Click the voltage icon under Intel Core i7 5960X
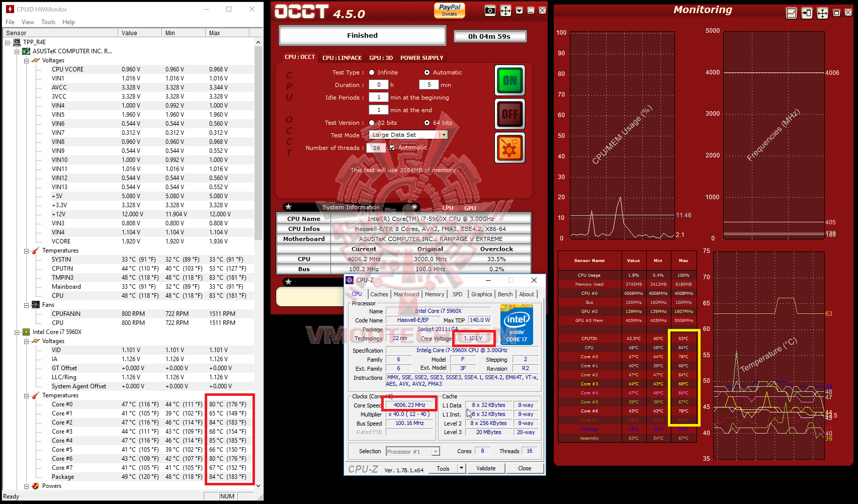858x504 pixels. click(36, 341)
